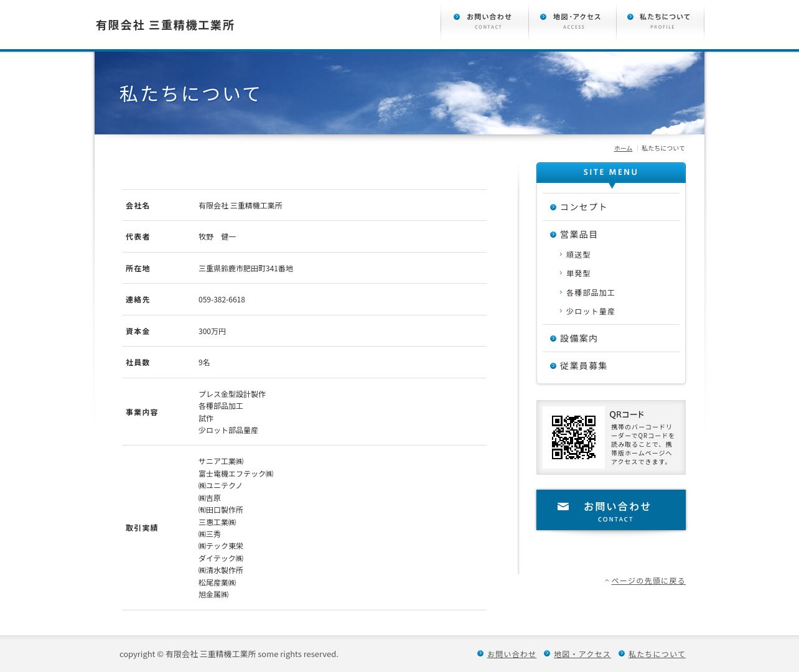This screenshot has height=672, width=799.
Task: Open 従業員募集 in the site menu
Action: pyautogui.click(x=583, y=366)
